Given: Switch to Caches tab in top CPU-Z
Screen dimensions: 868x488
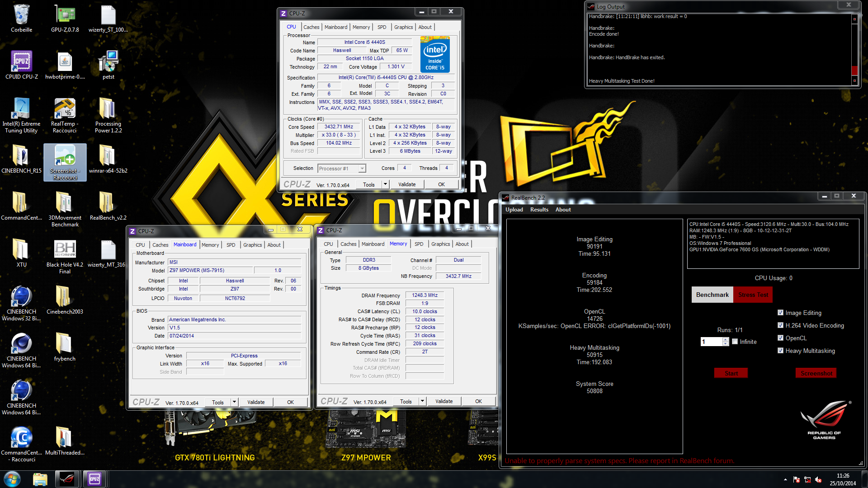Looking at the screenshot, I should (x=311, y=27).
